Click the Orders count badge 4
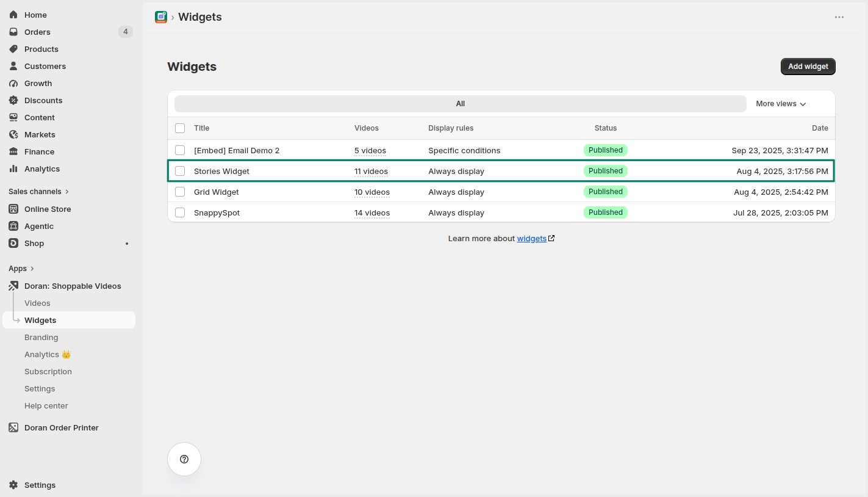868x497 pixels. click(126, 32)
